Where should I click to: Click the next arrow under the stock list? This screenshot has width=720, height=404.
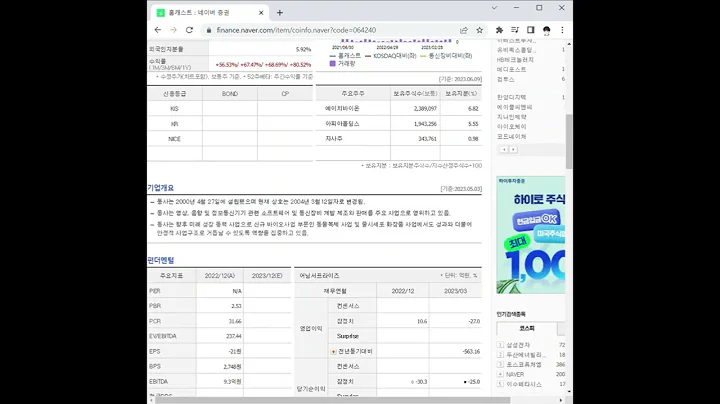click(x=513, y=150)
